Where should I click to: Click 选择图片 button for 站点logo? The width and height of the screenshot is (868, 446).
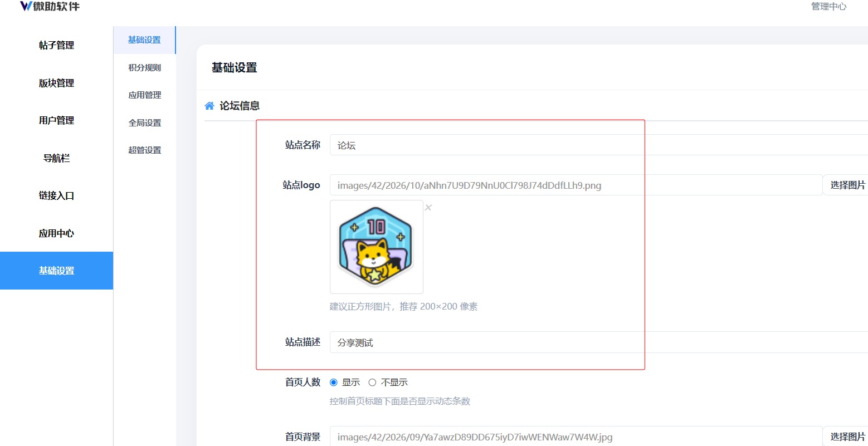[846, 185]
